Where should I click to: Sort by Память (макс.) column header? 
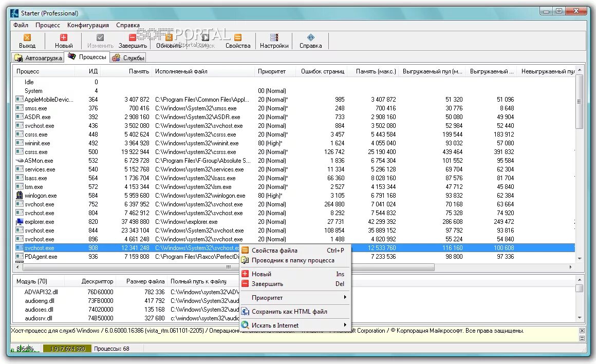coord(373,71)
